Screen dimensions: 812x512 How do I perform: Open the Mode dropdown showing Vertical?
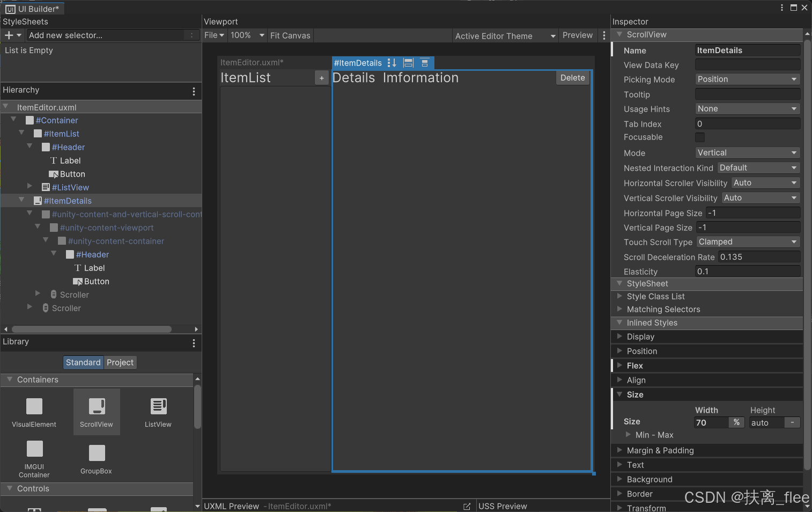coord(748,153)
